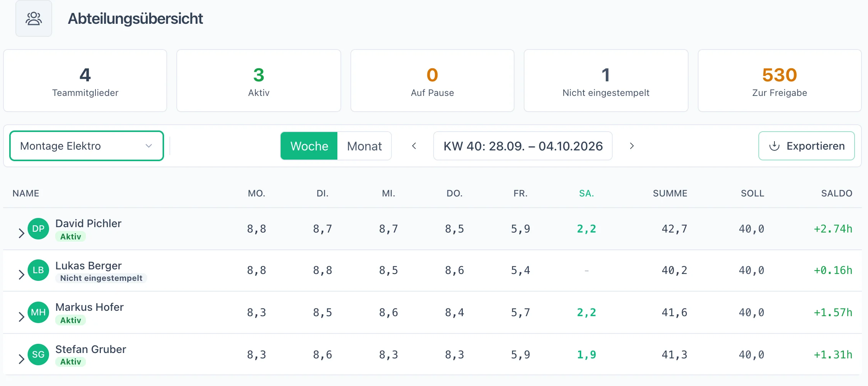
Task: Go to previous week with left arrow
Action: coord(414,146)
